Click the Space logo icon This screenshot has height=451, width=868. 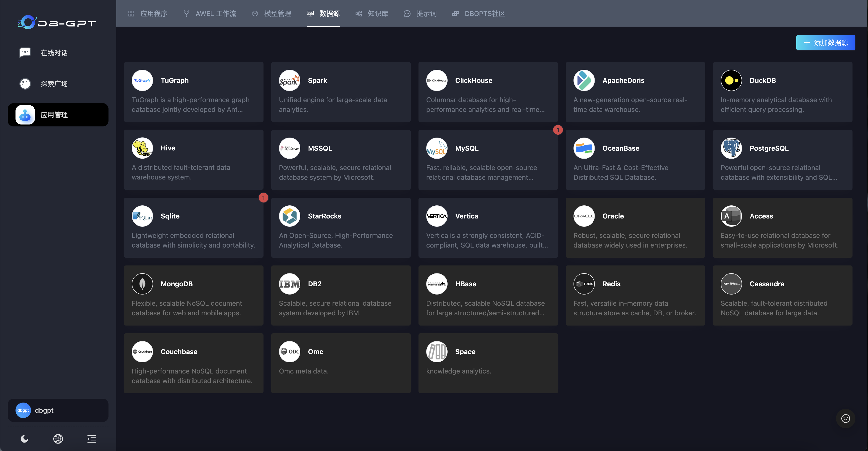(x=437, y=351)
